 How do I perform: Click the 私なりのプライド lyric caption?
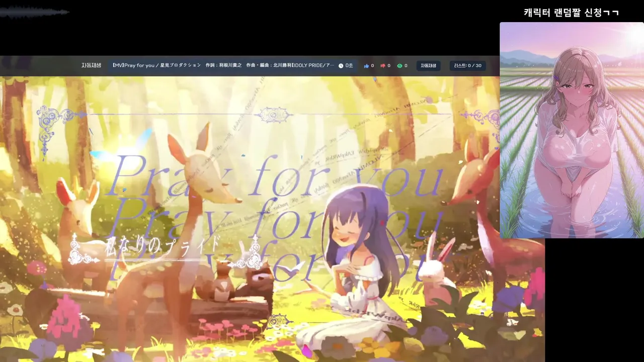pyautogui.click(x=162, y=246)
